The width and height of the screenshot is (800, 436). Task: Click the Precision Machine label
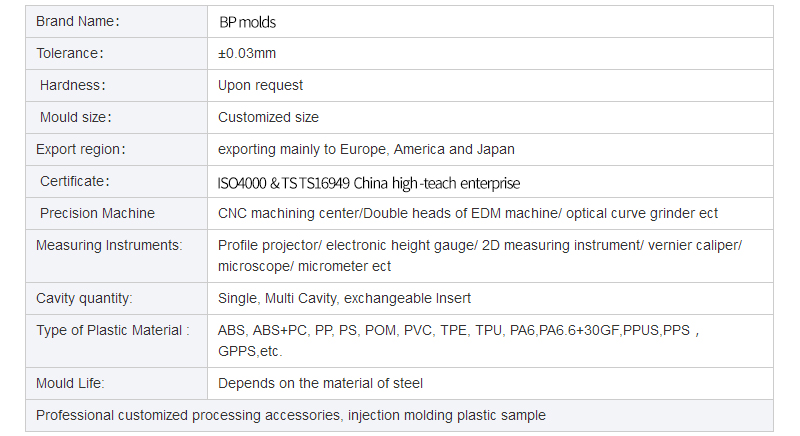97,213
